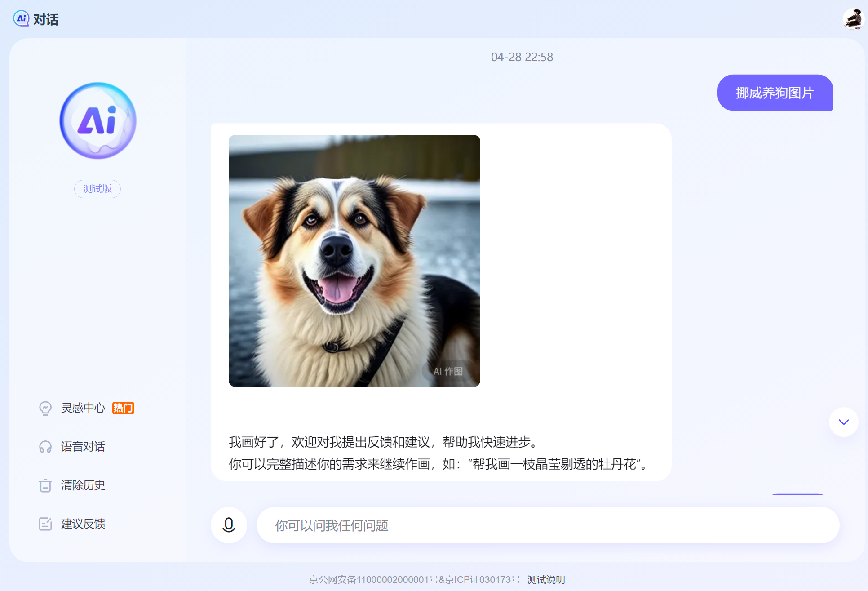Screen dimensions: 868x591
Task: Open the 测试说明 link in the footer
Action: click(546, 580)
